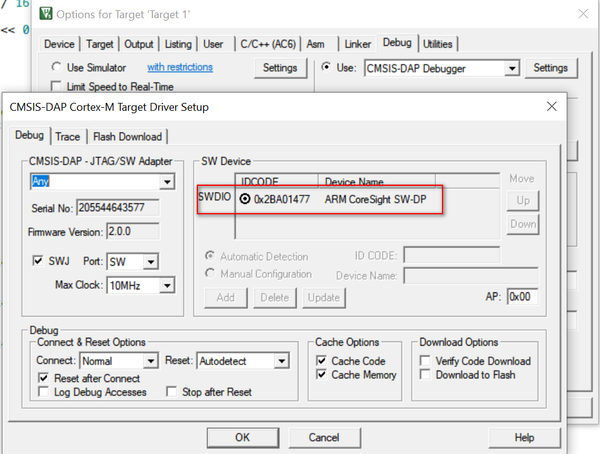Enable Verify Code Download checkbox
Image resolution: width=600 pixels, height=454 pixels.
[x=425, y=361]
